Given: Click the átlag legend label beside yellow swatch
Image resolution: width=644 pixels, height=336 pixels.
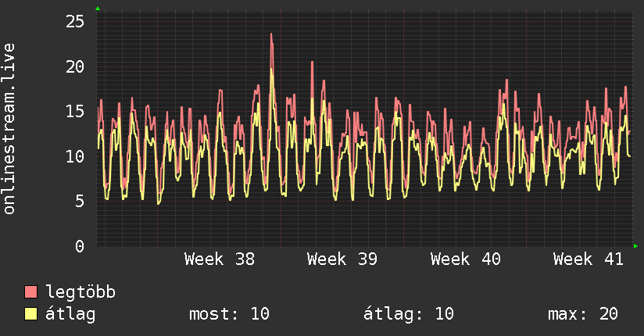Looking at the screenshot, I should pos(70,314).
